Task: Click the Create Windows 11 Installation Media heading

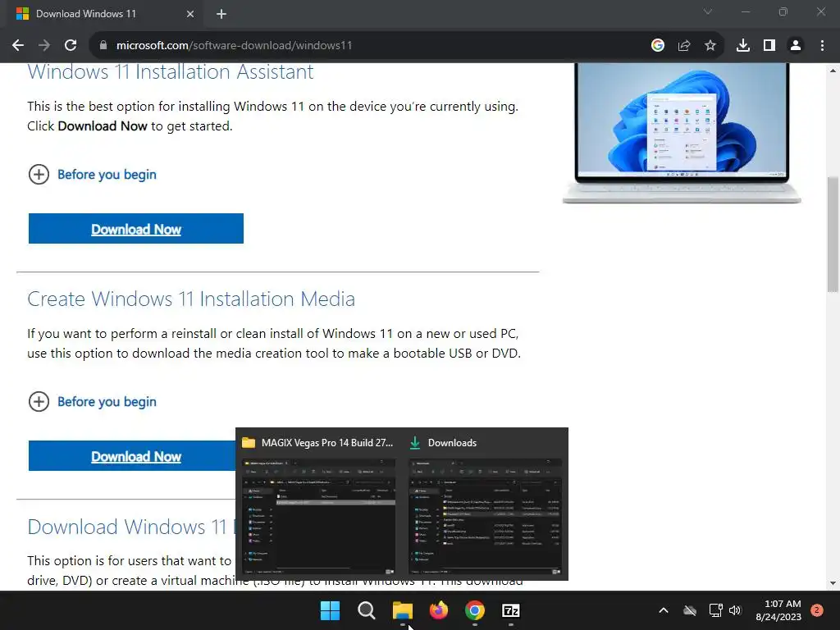Action: (191, 299)
